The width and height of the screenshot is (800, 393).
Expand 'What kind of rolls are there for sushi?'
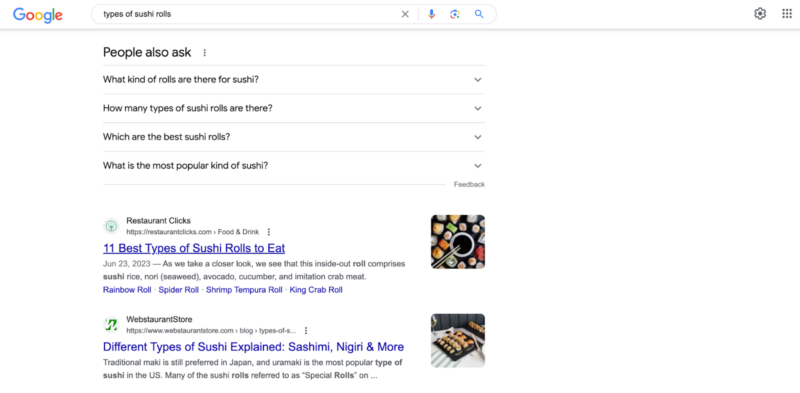[294, 80]
